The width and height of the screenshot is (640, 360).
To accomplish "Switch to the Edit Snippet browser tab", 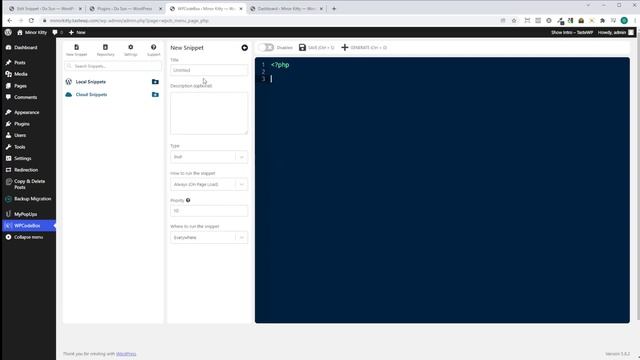I will coord(45,9).
